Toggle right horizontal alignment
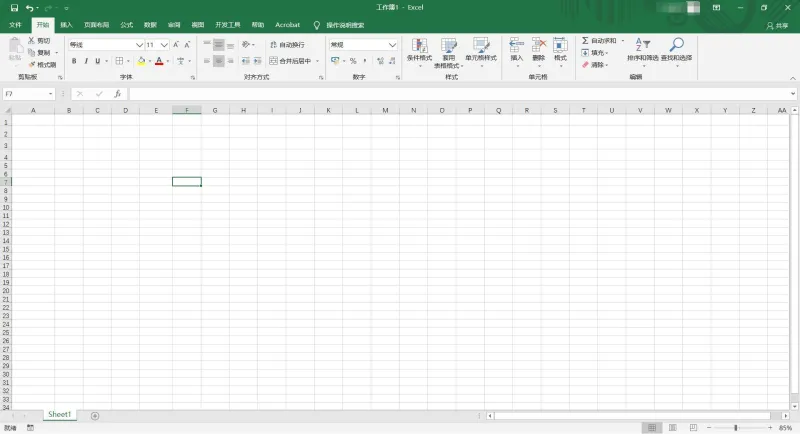 (231, 61)
